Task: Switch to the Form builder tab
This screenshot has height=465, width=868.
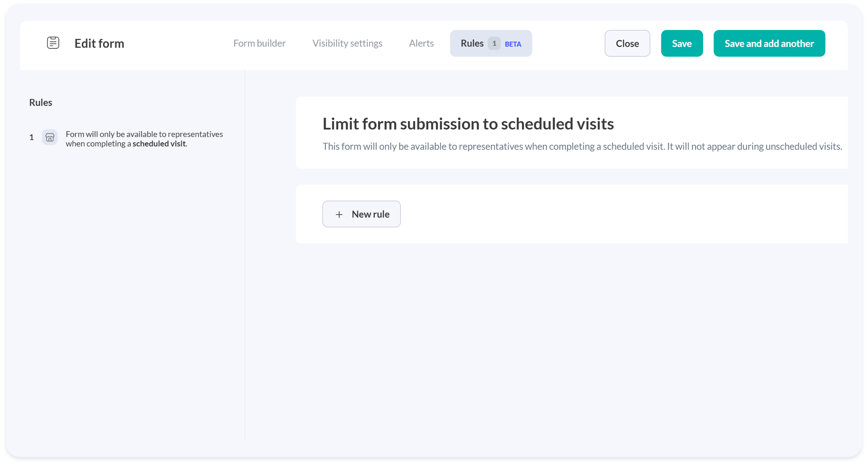Action: [x=260, y=44]
